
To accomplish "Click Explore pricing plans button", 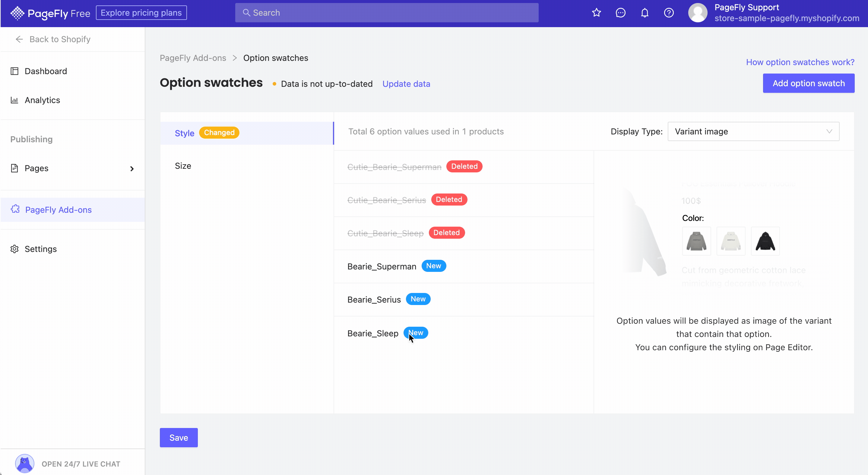I will 141,13.
